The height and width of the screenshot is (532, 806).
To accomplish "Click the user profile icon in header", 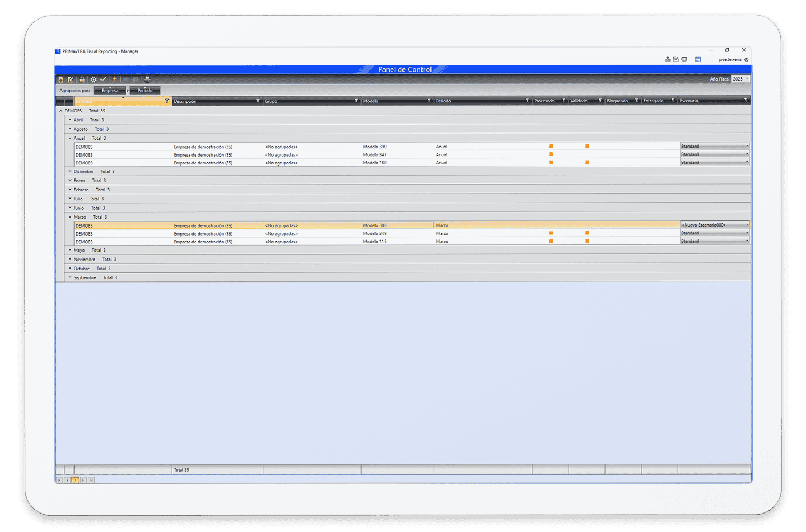I will tap(667, 59).
